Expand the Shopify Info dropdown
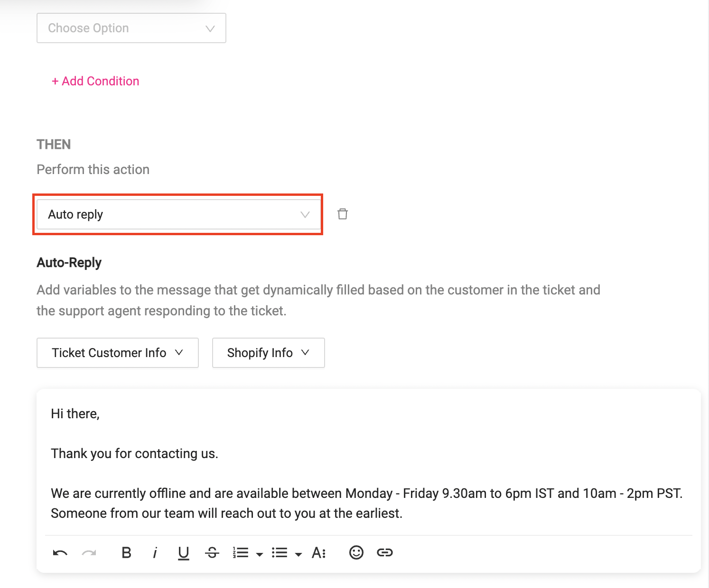Viewport: 709px width, 588px height. pyautogui.click(x=269, y=353)
